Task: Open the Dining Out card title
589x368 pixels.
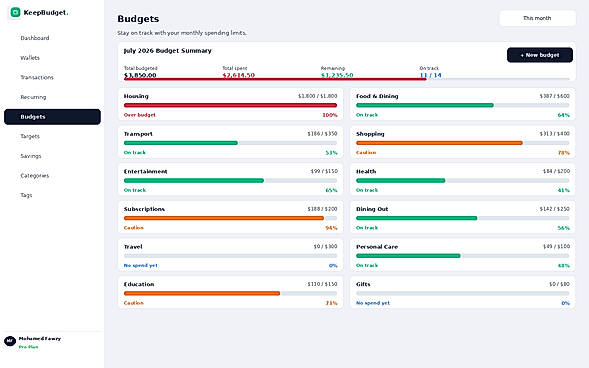Action: click(x=372, y=209)
